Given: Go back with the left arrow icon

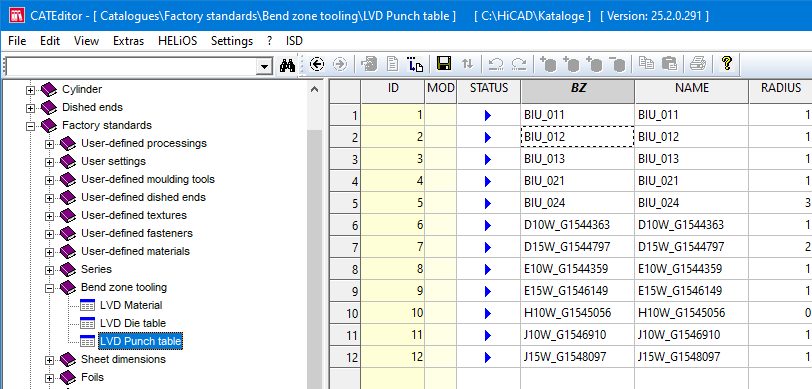Looking at the screenshot, I should (317, 64).
